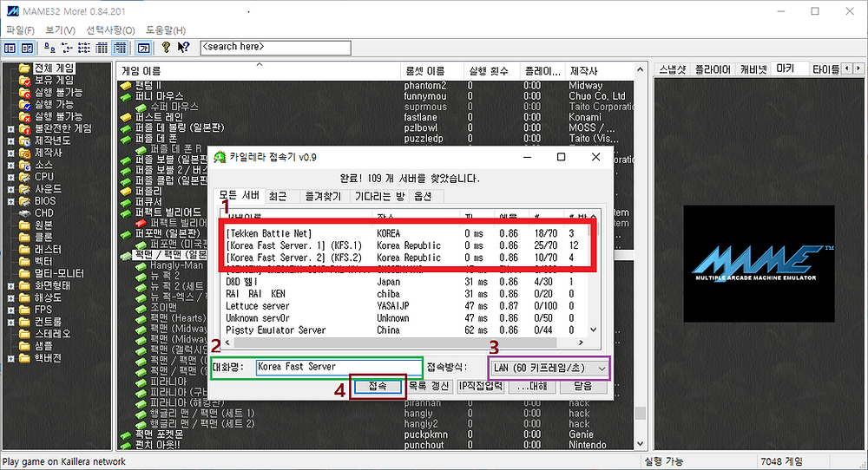This screenshot has height=470, width=868.
Task: Expand the 컨트롤 tree node
Action: click(x=10, y=323)
